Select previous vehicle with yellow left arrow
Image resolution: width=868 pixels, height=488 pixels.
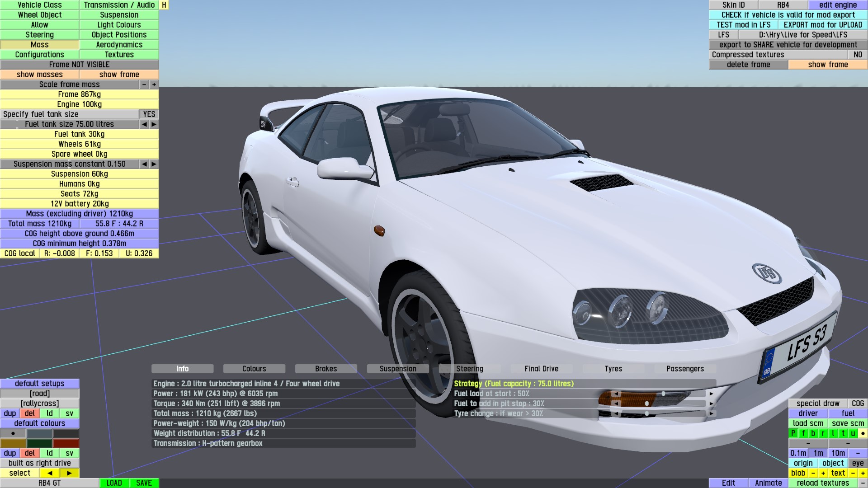pyautogui.click(x=50, y=473)
